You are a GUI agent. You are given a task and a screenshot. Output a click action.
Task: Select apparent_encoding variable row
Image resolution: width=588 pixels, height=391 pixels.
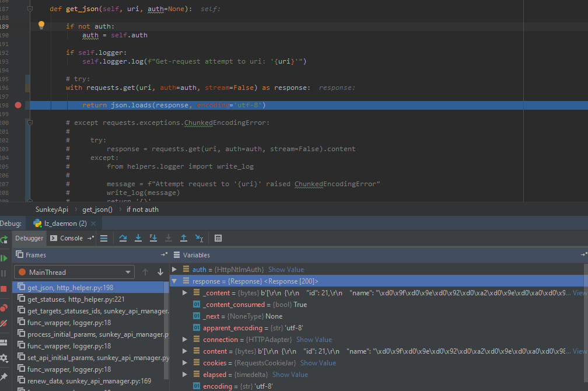[377, 327]
